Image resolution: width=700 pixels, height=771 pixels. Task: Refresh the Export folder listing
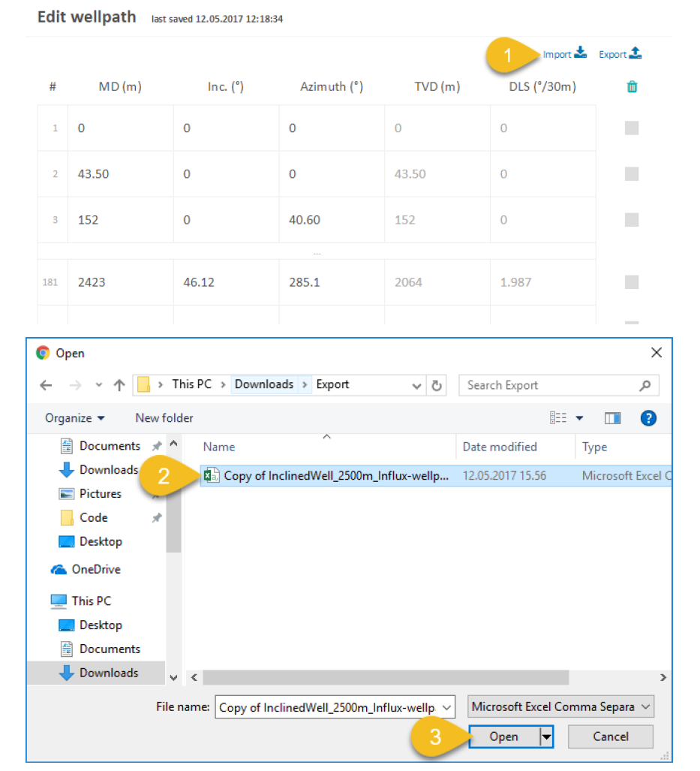tap(437, 385)
